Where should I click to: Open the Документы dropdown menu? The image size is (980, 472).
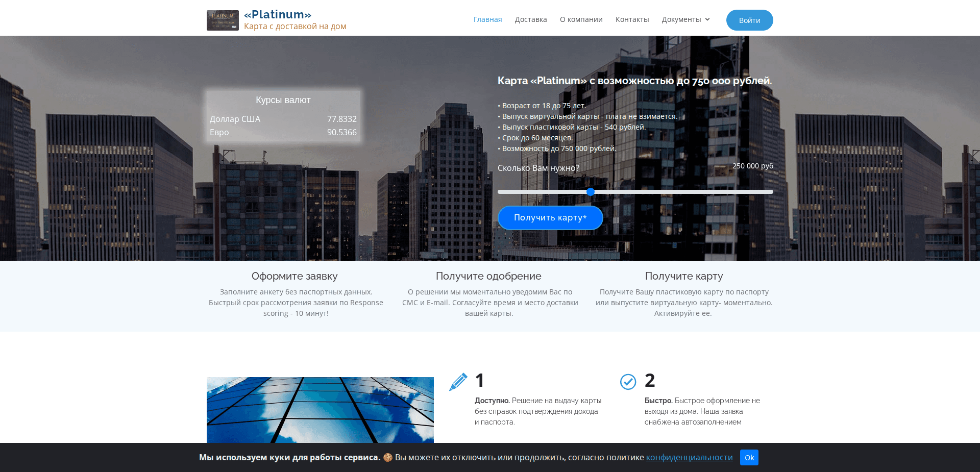click(x=682, y=19)
